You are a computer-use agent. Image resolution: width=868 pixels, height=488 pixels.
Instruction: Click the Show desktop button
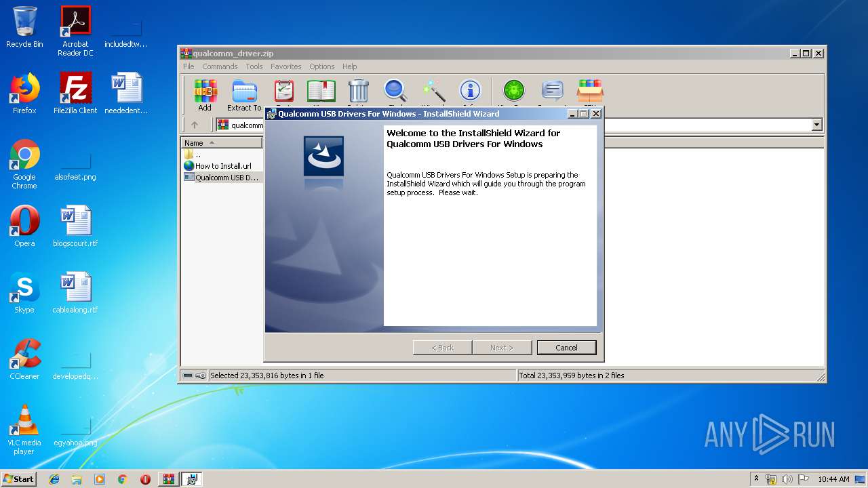(861, 479)
